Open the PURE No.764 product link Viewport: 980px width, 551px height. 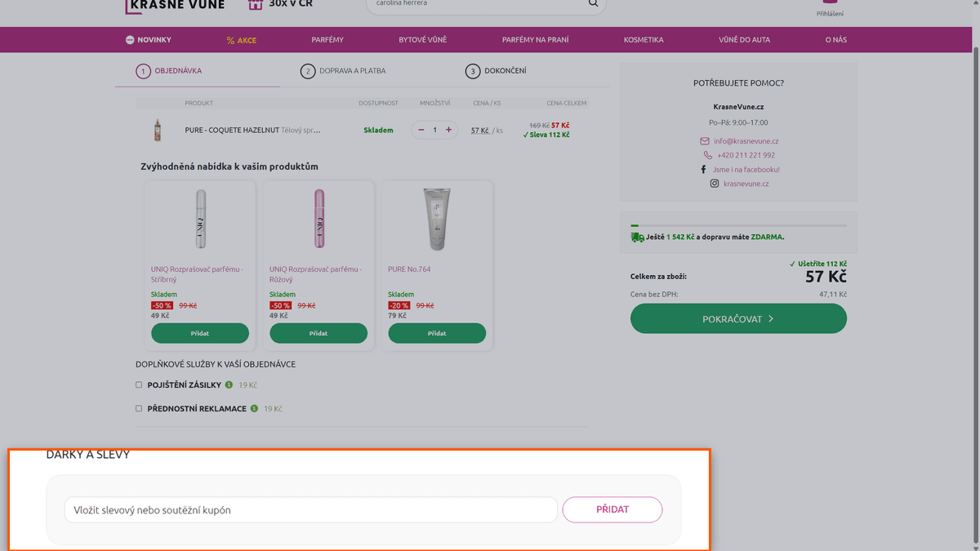(409, 269)
